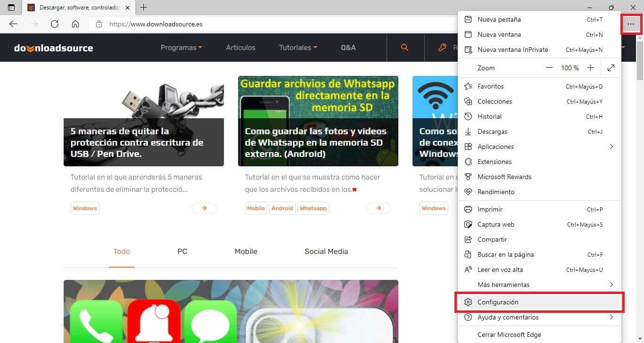Expand Ayuda y comentarios submenu arrow
Screen dimensions: 644x343
pos(611,317)
